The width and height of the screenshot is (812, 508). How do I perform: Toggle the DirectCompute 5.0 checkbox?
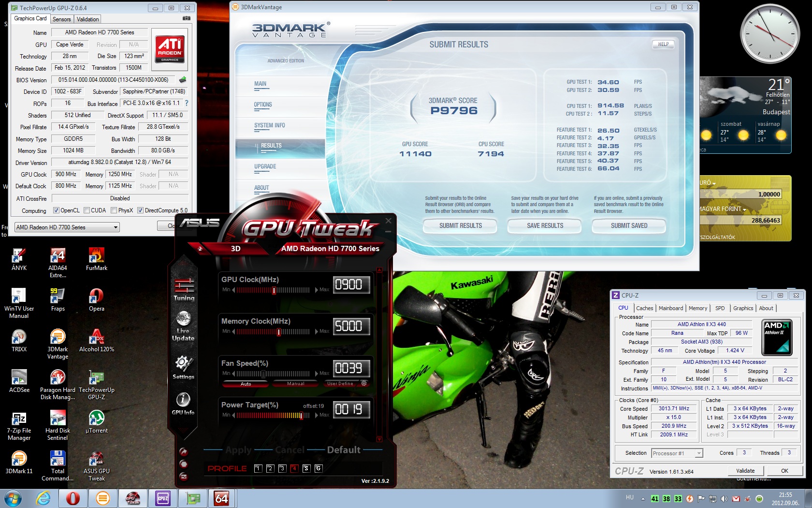140,210
